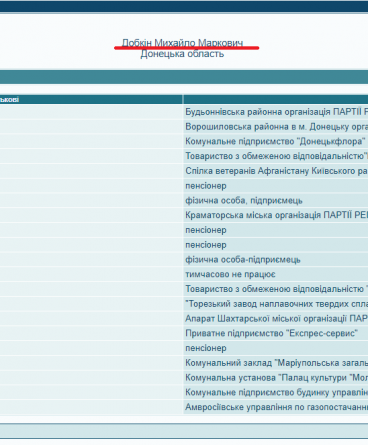Click the name Добкін Михайло Маркович heading
Viewport: 368px width, 445px height.
[182, 43]
